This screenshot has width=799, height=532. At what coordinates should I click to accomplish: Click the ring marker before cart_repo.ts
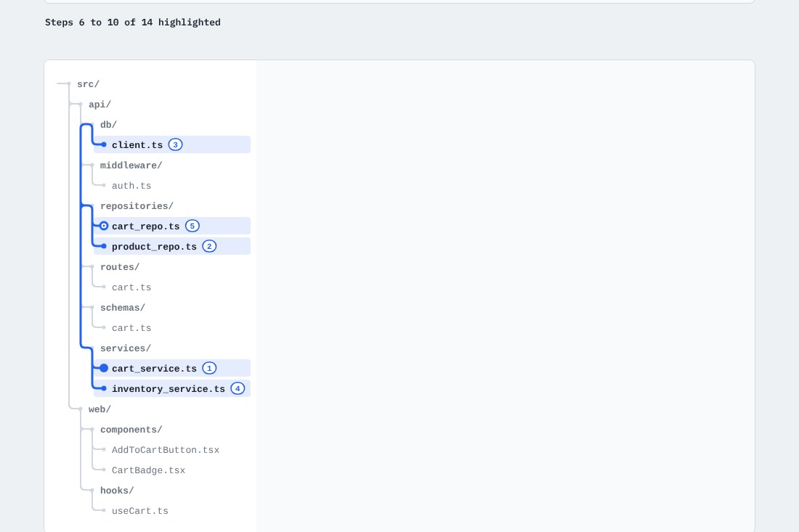click(104, 226)
